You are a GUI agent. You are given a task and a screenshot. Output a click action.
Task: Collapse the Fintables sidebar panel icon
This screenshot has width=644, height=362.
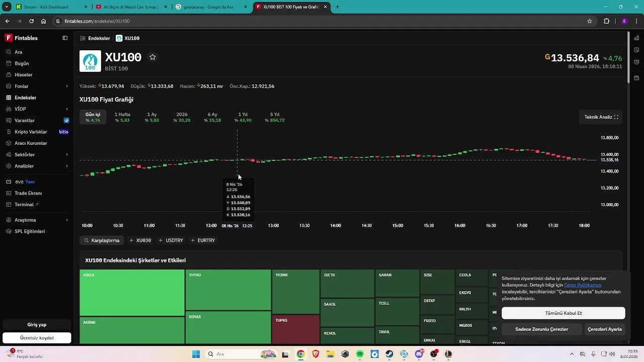[65, 38]
